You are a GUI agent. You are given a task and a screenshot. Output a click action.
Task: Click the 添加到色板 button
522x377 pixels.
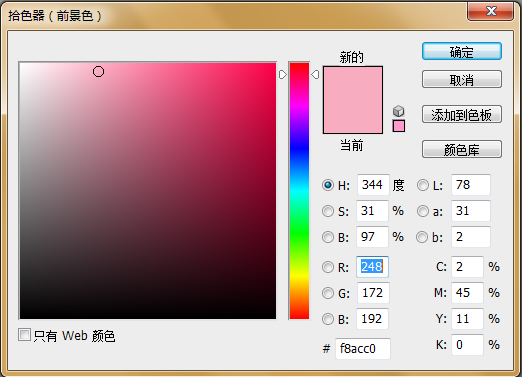462,115
